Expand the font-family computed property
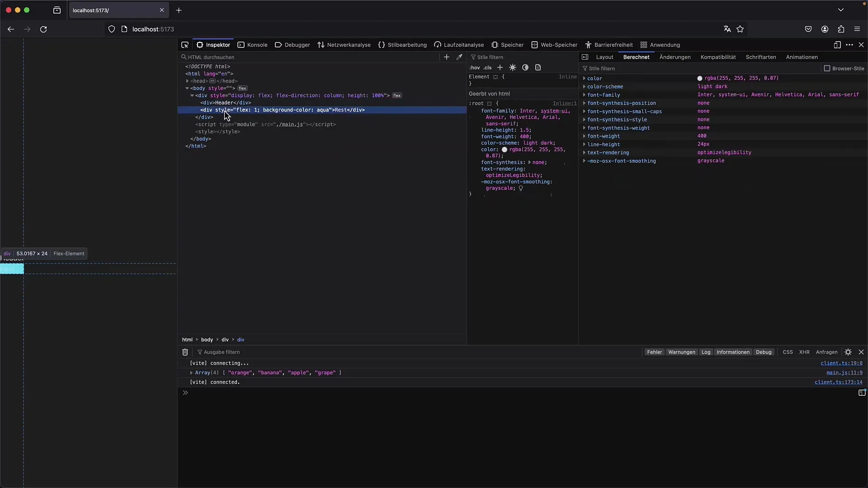 (x=584, y=95)
